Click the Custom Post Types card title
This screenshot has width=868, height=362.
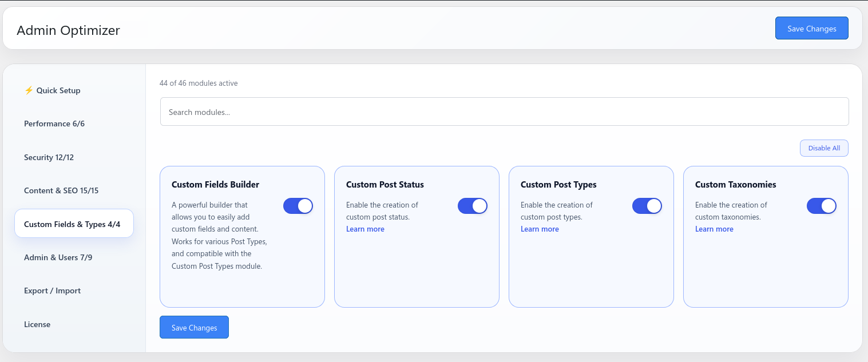point(558,185)
